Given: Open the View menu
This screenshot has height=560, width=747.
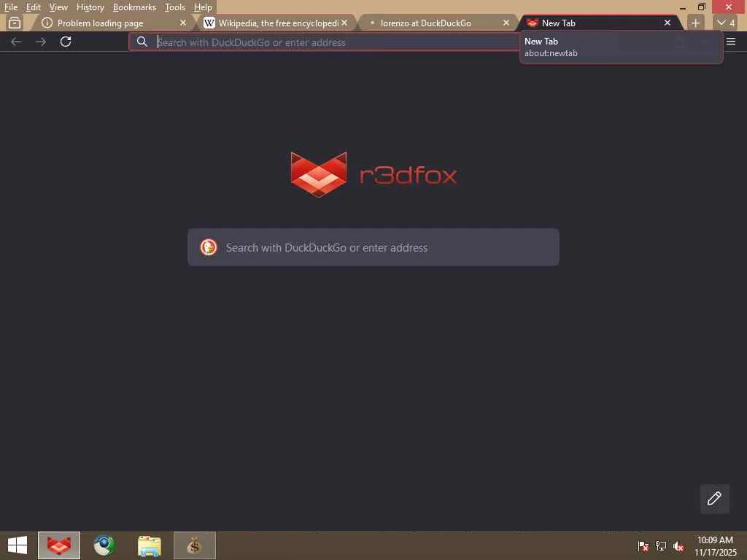Looking at the screenshot, I should point(58,7).
